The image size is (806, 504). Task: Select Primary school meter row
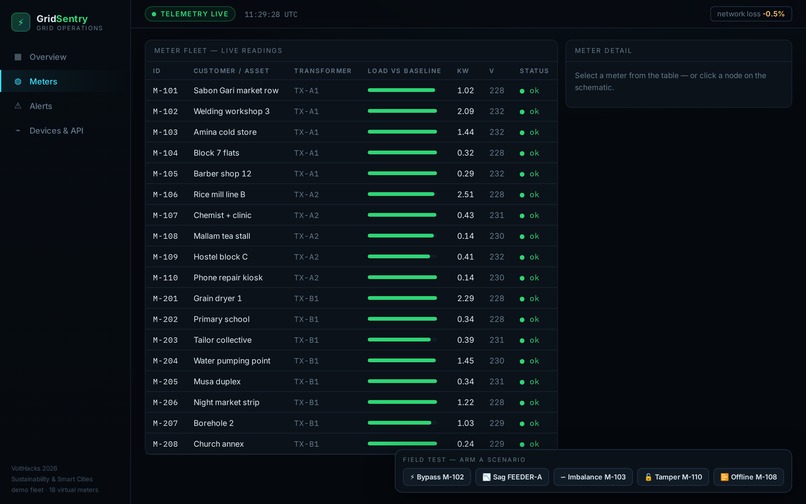click(x=351, y=319)
